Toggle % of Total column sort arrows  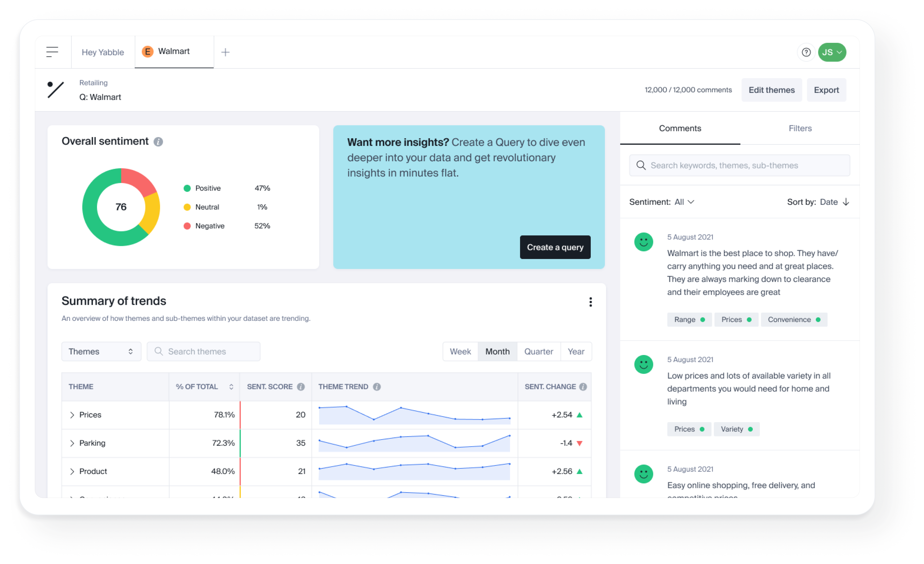click(231, 387)
